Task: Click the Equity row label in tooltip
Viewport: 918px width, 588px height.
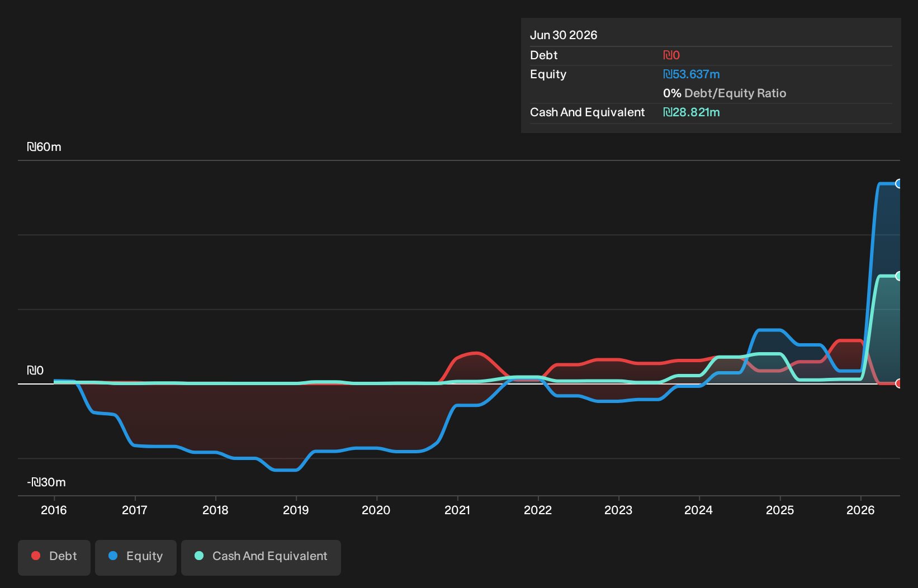Action: pyautogui.click(x=548, y=74)
